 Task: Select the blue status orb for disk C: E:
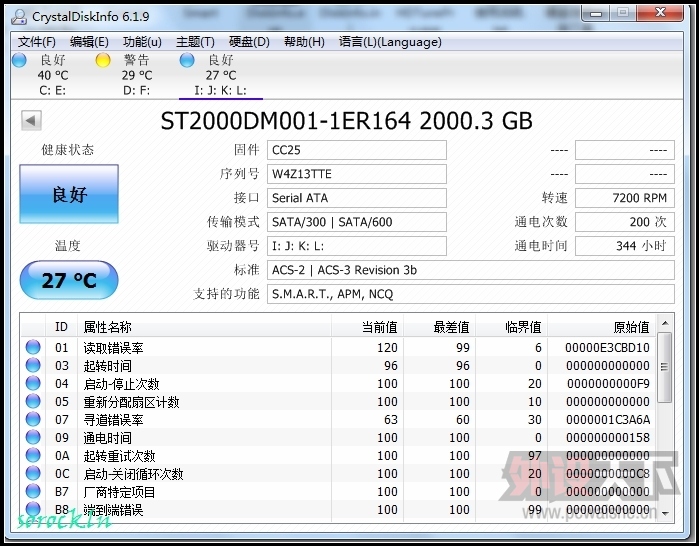click(x=20, y=60)
